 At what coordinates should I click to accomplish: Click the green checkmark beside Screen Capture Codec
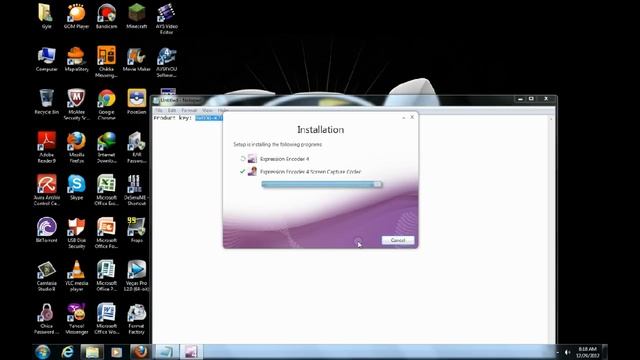(242, 171)
